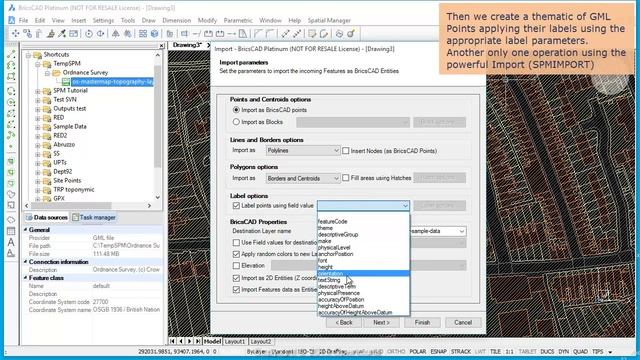640x360 pixels.
Task: Select the TRP toponymic folder
Action: click(x=73, y=190)
